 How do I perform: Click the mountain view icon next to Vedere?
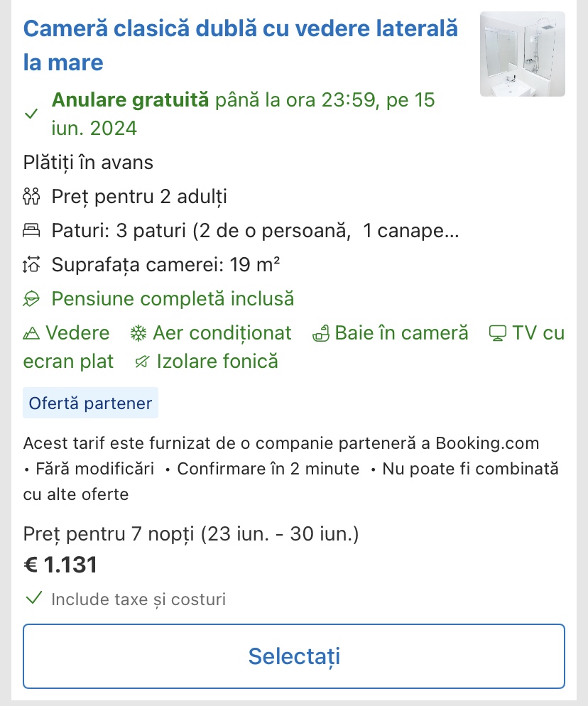click(32, 333)
